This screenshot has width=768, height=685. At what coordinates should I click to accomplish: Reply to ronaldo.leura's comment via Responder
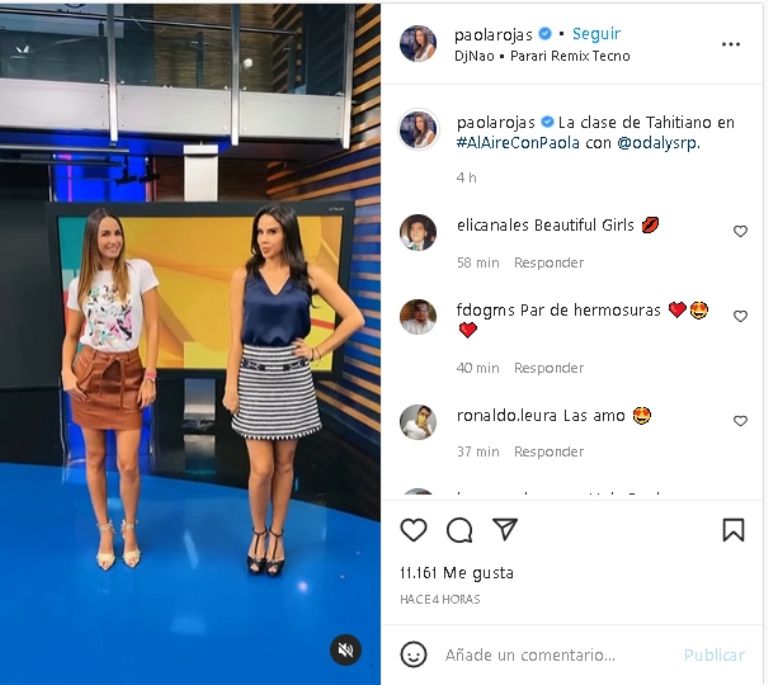pyautogui.click(x=549, y=451)
